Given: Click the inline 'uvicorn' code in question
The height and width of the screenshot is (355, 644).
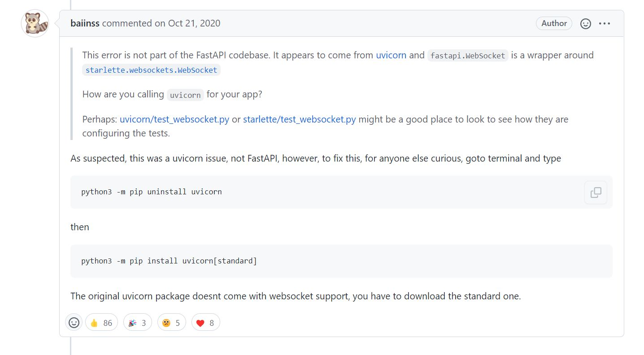Looking at the screenshot, I should (185, 95).
